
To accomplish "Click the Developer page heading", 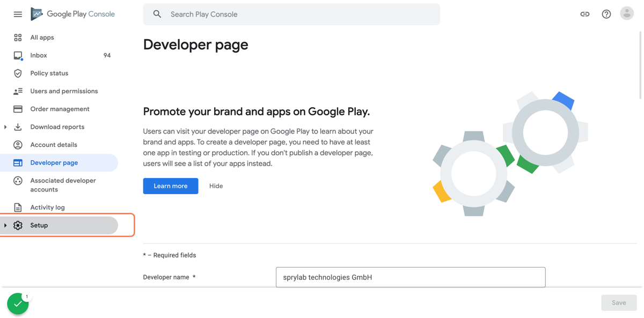I will pyautogui.click(x=196, y=45).
